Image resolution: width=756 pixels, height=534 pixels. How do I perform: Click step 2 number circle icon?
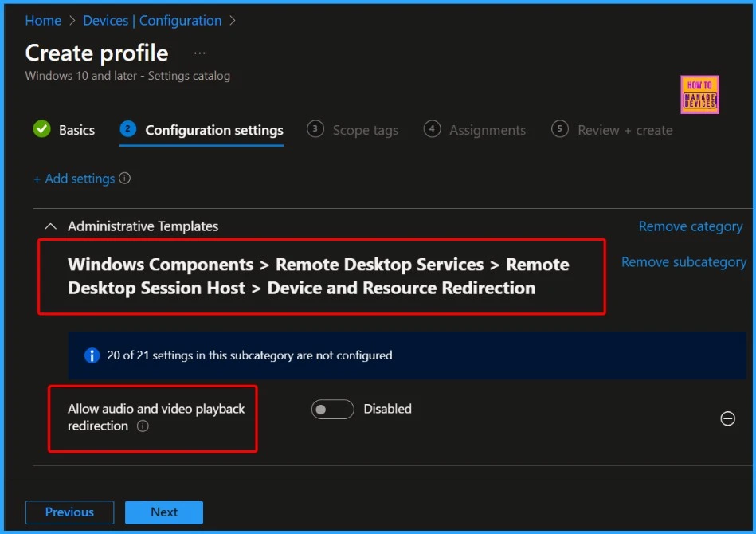tap(127, 129)
